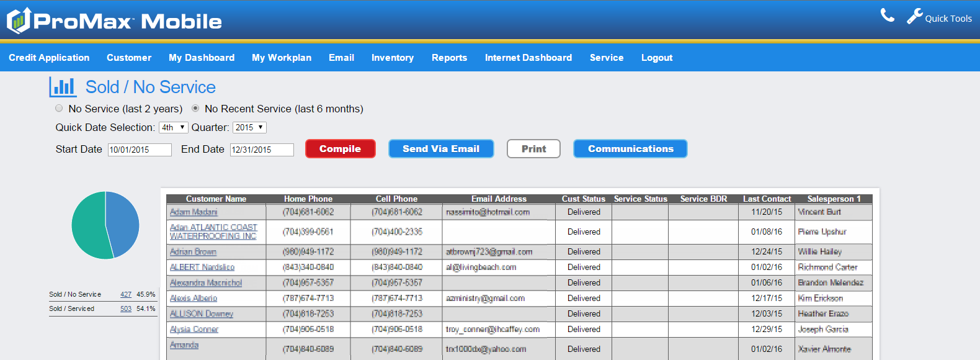The height and width of the screenshot is (360, 980).
Task: Click Cust Status column header
Action: tap(584, 199)
